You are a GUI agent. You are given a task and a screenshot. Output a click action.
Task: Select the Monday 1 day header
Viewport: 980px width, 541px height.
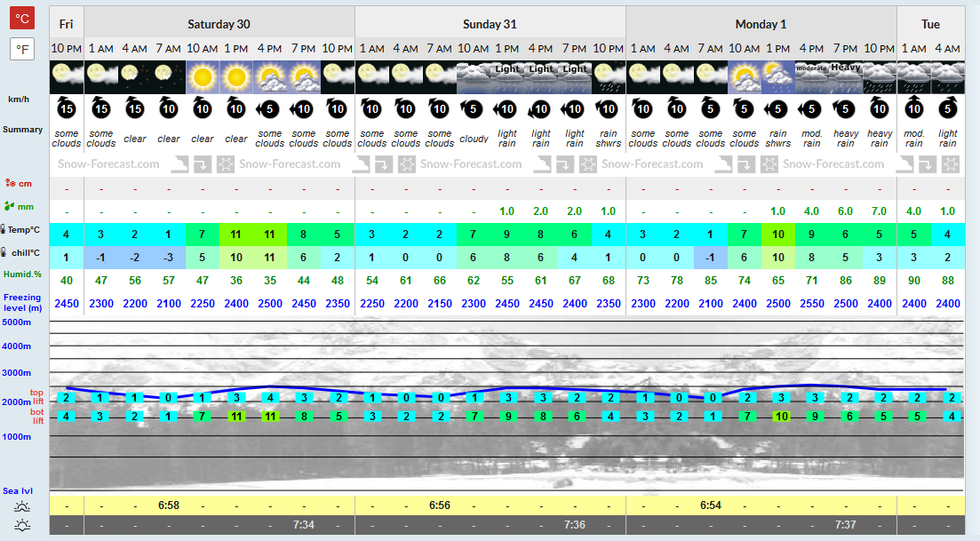[x=761, y=24]
